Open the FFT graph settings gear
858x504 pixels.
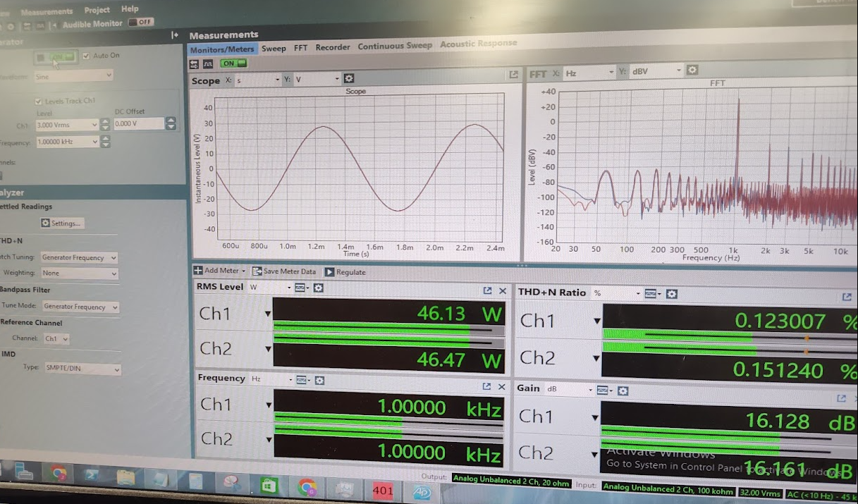click(692, 70)
